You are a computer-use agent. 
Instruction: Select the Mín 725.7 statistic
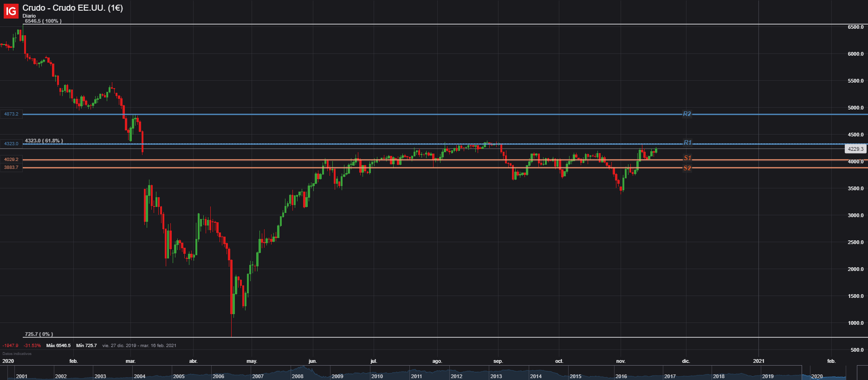[x=86, y=346]
